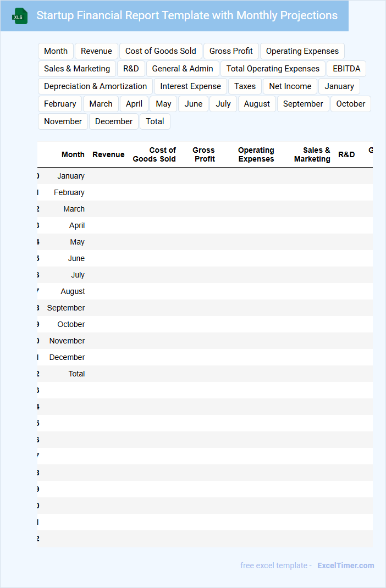The height and width of the screenshot is (588, 386).
Task: Select the October row cell
Action: [x=71, y=324]
